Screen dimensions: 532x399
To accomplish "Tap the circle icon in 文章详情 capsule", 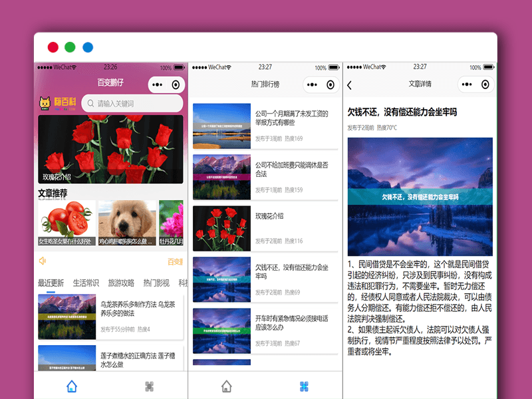I will point(487,85).
